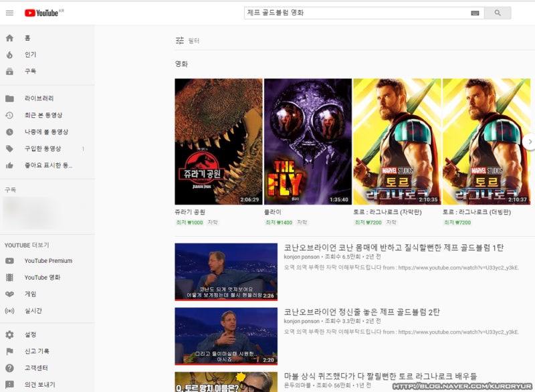The height and width of the screenshot is (392, 535).
Task: Open 구입한 동영상 purchases
Action: [x=43, y=149]
